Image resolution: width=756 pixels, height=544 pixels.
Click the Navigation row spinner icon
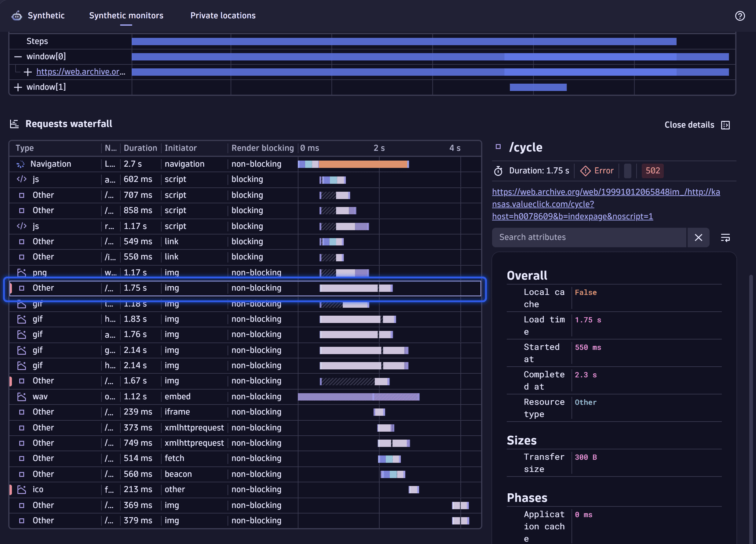[21, 164]
